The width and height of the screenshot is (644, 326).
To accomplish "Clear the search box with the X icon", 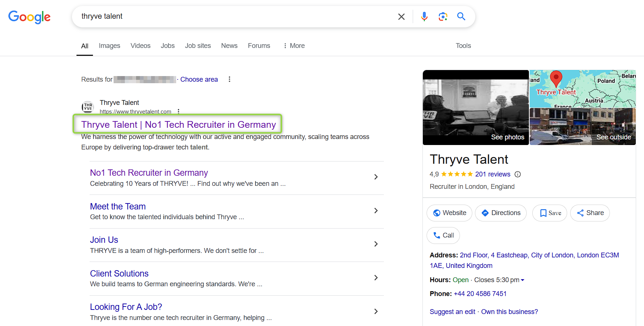I will (401, 16).
